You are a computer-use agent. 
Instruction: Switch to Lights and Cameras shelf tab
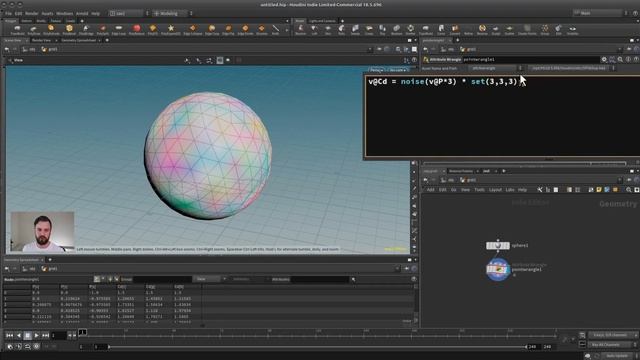(x=322, y=21)
